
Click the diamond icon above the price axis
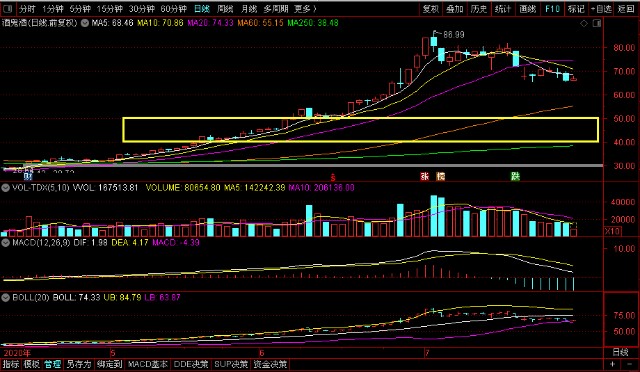click(584, 23)
